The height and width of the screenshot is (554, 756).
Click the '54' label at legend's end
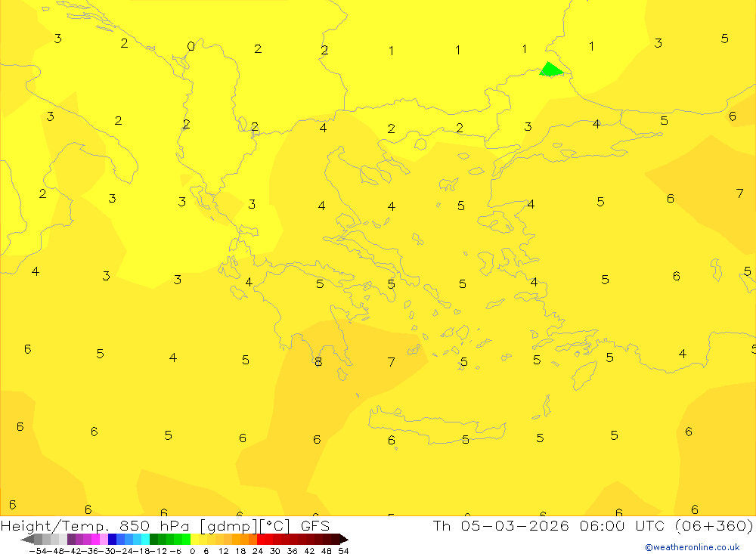pyautogui.click(x=343, y=551)
